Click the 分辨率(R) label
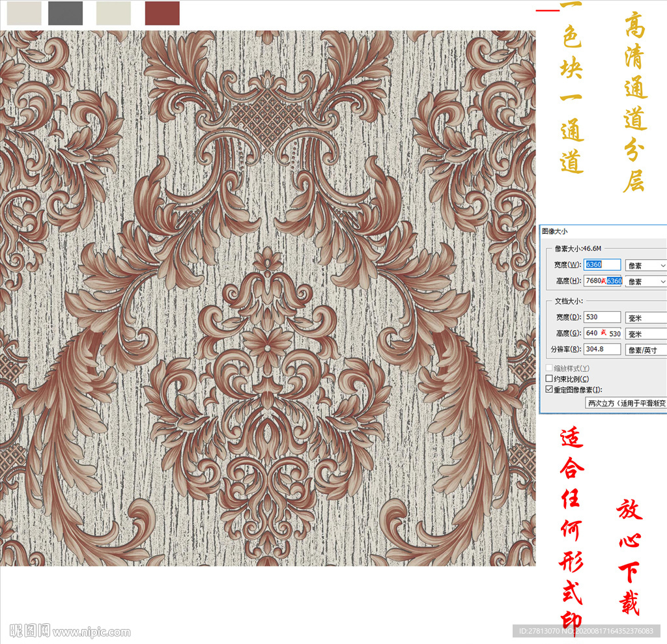 566,349
